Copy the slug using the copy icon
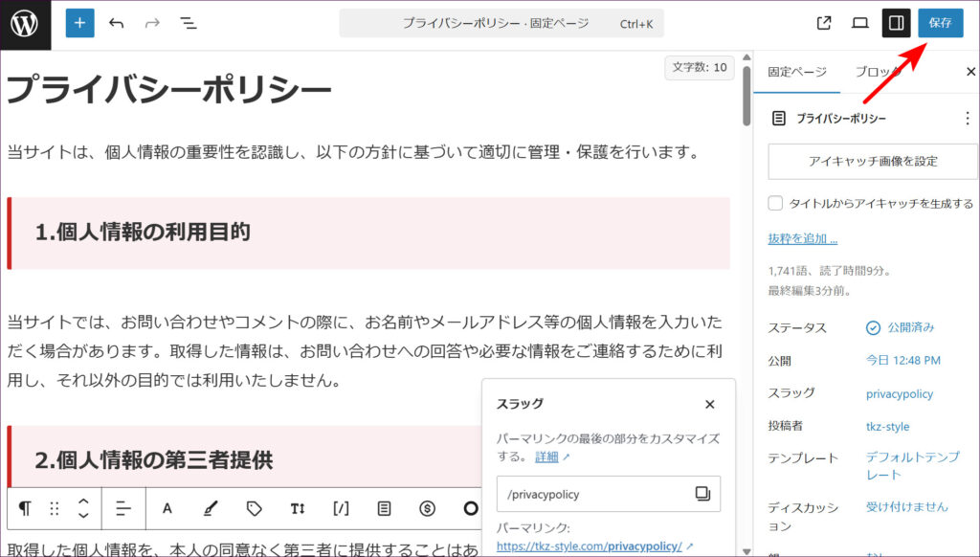The width and height of the screenshot is (980, 557). [702, 494]
